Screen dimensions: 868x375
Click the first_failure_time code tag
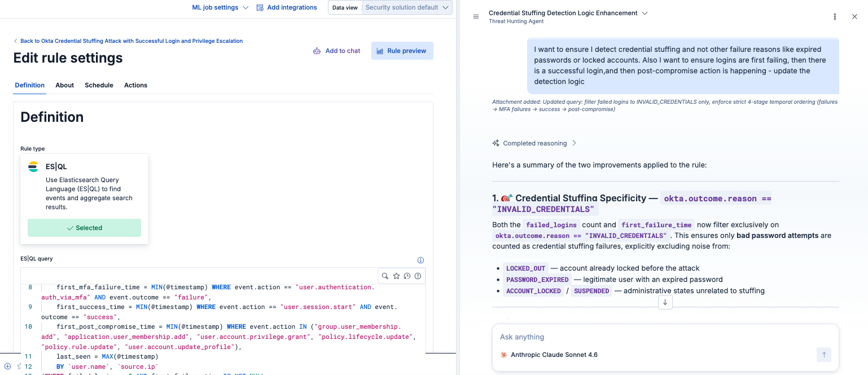coord(656,224)
